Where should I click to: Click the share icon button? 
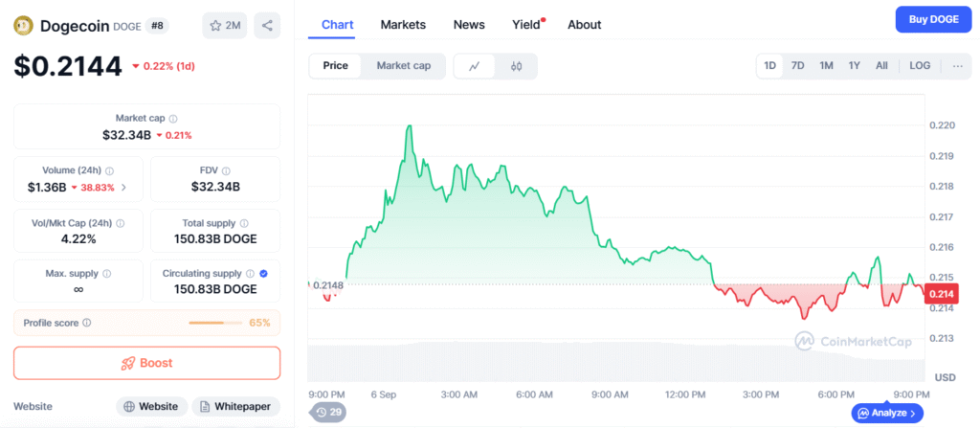[x=267, y=26]
